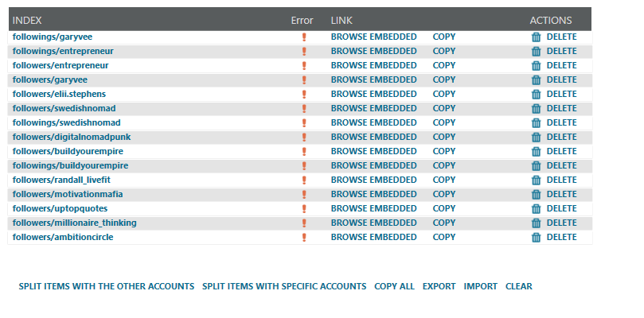Select the followers/digitalnomadpunk index entry
This screenshot has width=644, height=318.
click(72, 137)
